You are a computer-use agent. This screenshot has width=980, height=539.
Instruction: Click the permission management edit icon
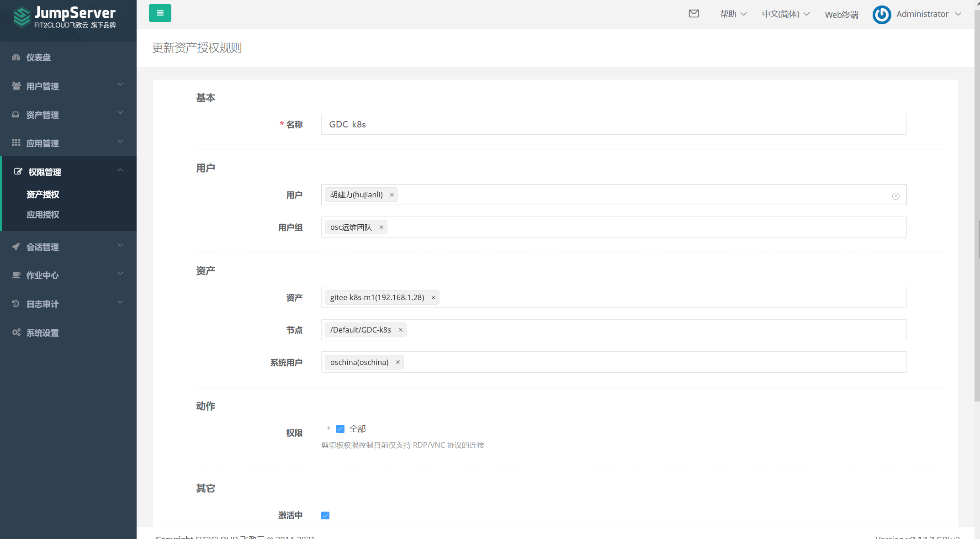point(18,172)
